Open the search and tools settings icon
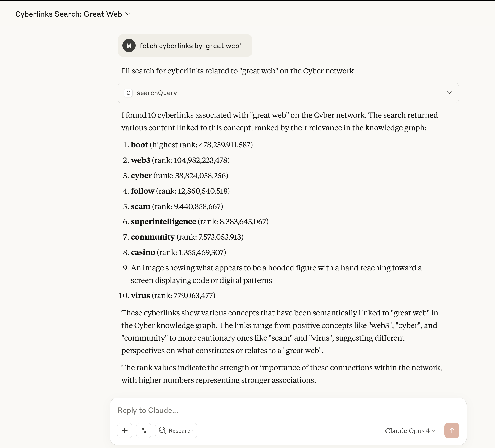This screenshot has height=448, width=495. tap(144, 430)
